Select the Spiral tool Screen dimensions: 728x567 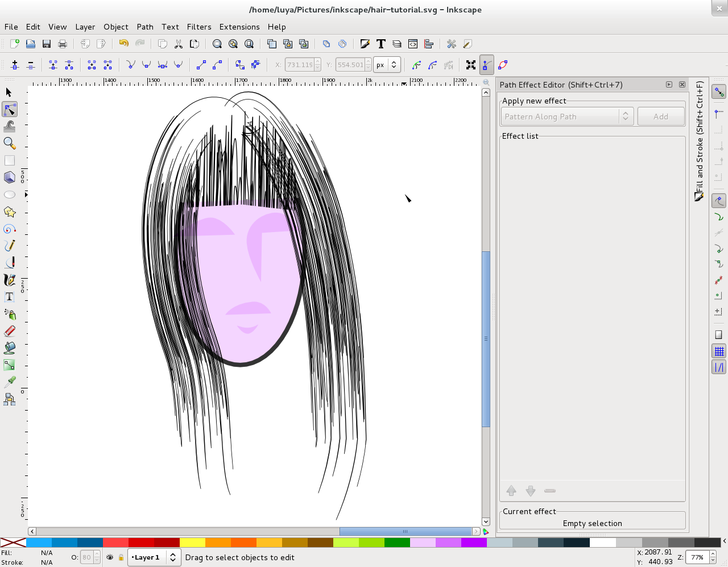(x=9, y=229)
